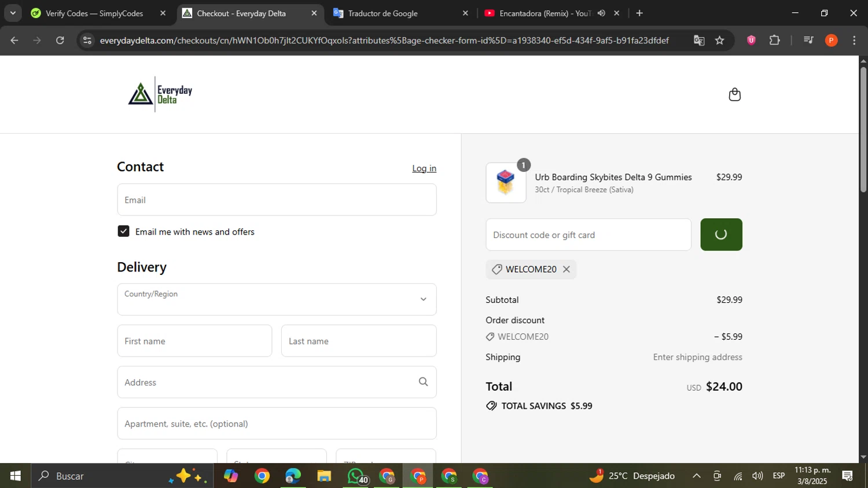Click the Everyday Delta logo
Viewport: 868px width, 488px height.
pyautogui.click(x=160, y=94)
